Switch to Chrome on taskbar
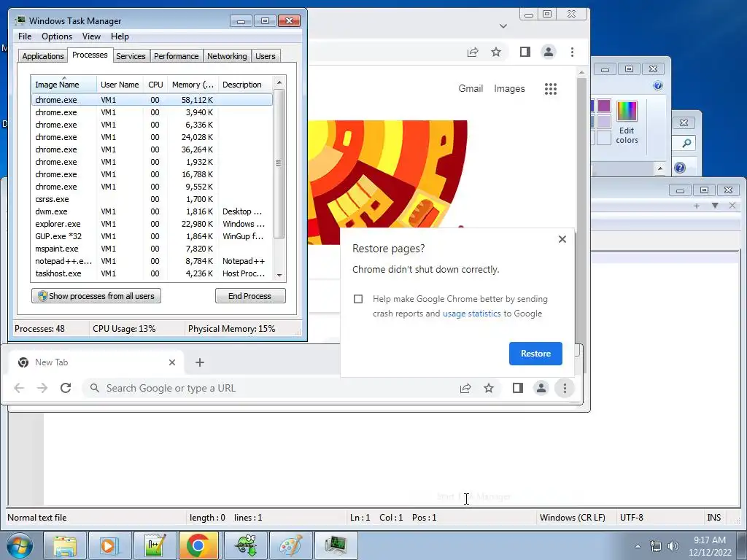The width and height of the screenshot is (747, 560). (x=199, y=545)
